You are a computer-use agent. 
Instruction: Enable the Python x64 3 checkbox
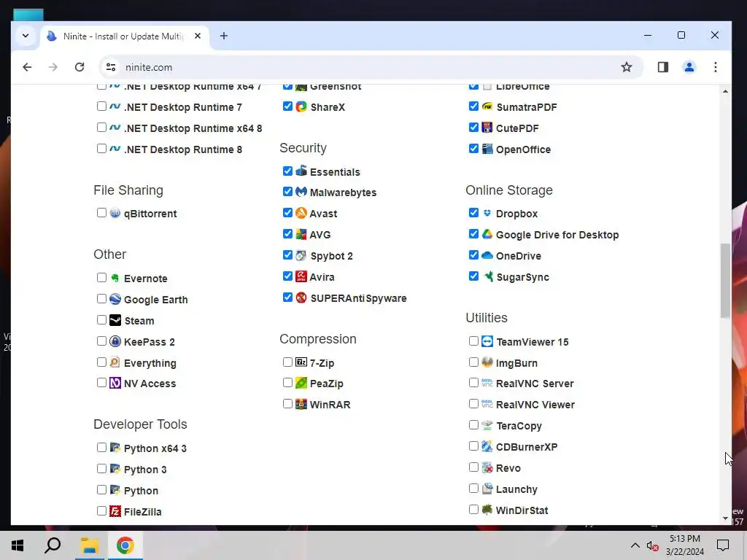(101, 447)
